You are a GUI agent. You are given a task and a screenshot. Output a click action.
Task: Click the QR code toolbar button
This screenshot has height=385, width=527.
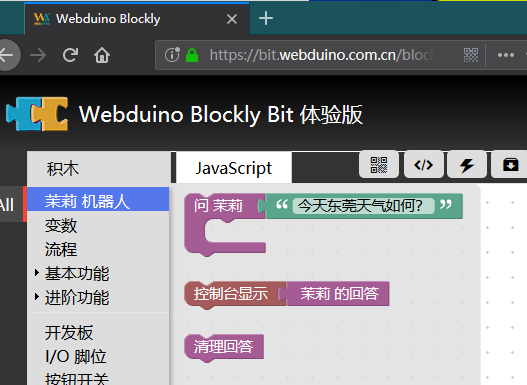tap(379, 165)
